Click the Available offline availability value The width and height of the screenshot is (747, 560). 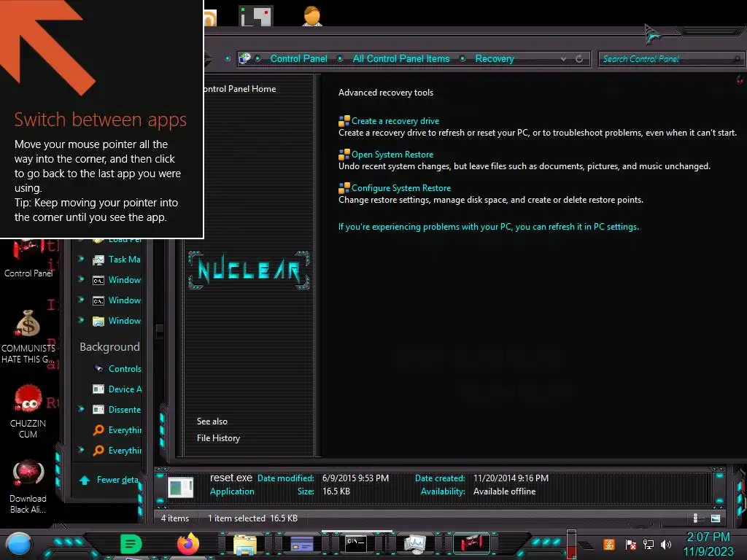tap(505, 491)
